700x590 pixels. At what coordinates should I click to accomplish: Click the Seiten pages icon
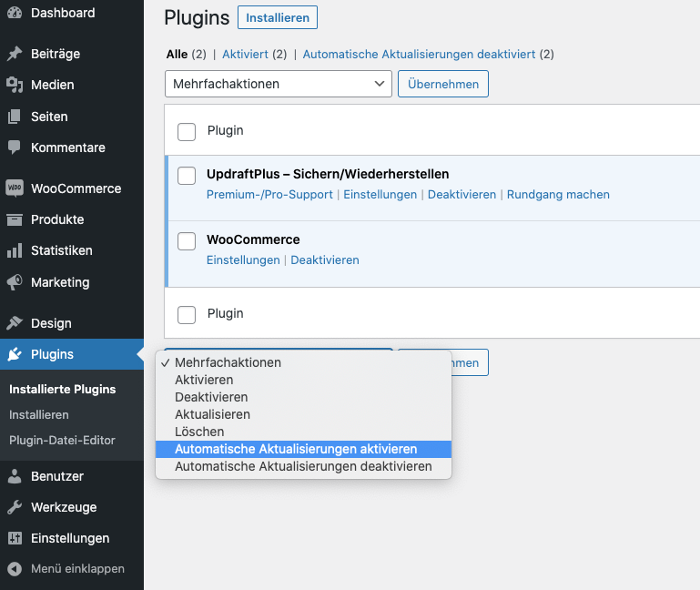[15, 117]
